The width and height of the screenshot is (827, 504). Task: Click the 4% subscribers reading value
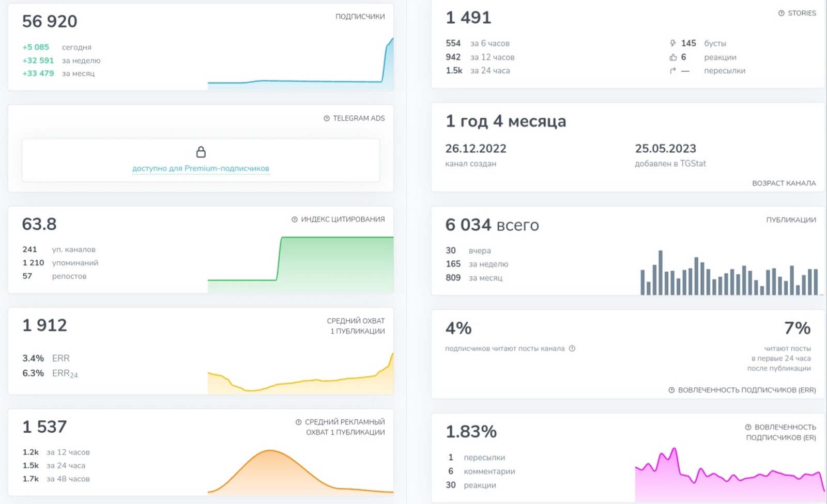point(458,328)
